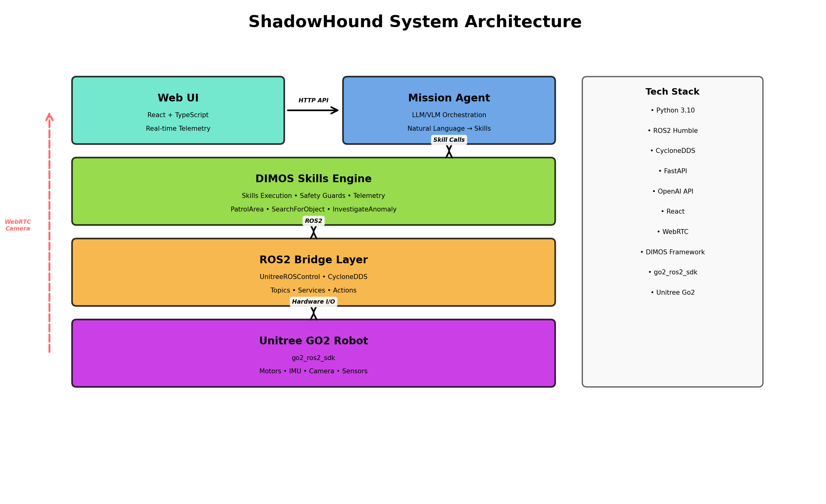
Task: Click the Skill Calls connector label
Action: pyautogui.click(x=449, y=140)
